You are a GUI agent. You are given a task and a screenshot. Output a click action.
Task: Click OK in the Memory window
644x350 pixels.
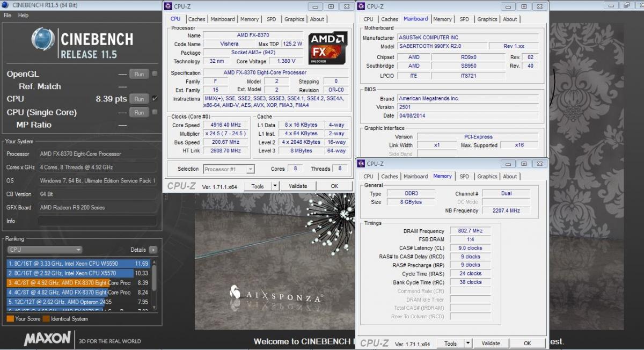tap(527, 343)
